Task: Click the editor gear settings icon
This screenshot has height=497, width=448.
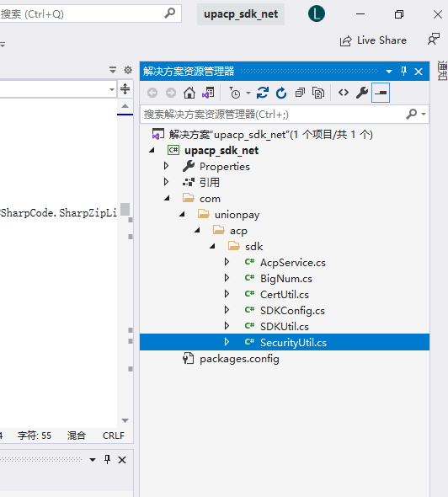Action: pos(128,70)
